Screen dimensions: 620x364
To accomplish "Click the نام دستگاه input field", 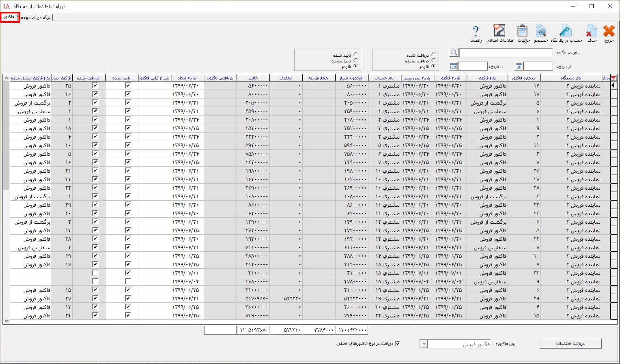I will coord(506,53).
